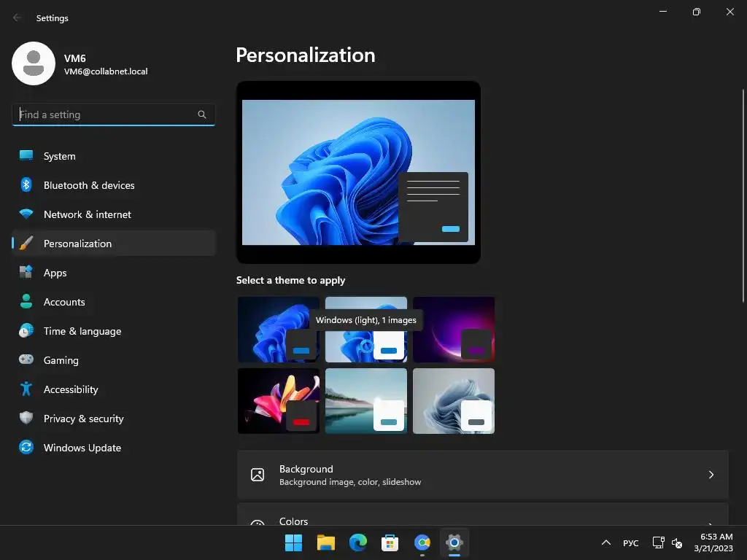Image resolution: width=747 pixels, height=560 pixels.
Task: Click the Accounts person icon
Action: point(26,301)
